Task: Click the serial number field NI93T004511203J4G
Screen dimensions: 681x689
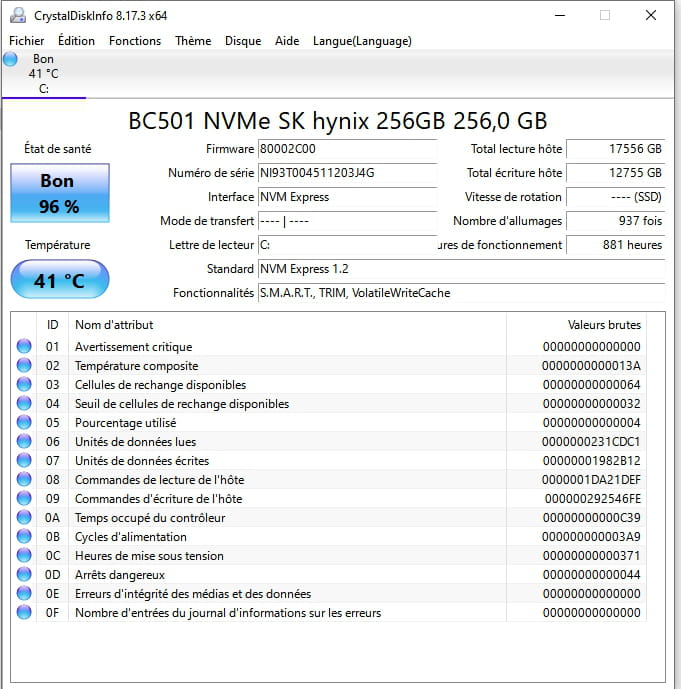Action: pos(347,173)
